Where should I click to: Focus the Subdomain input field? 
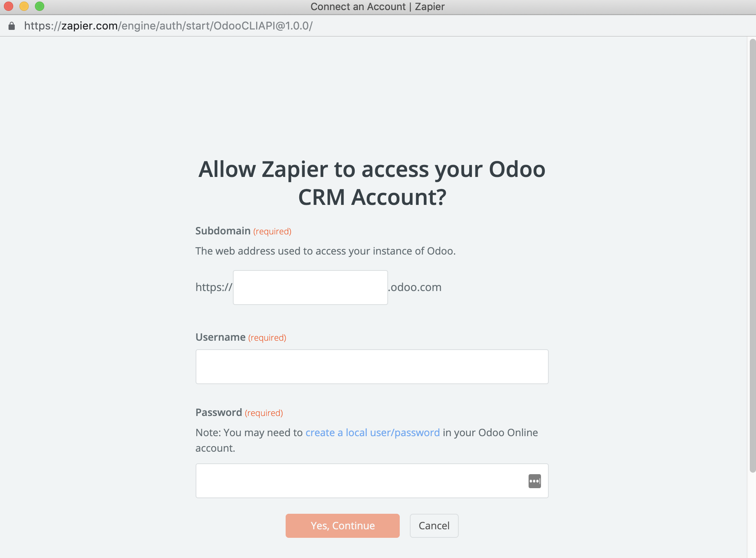310,288
